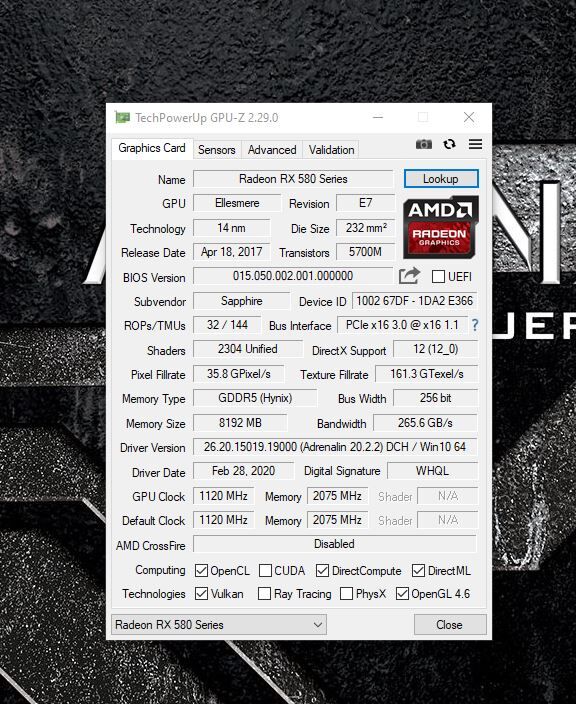Click the Name field Radeon RX 580 Series
The image size is (576, 704).
coord(293,179)
